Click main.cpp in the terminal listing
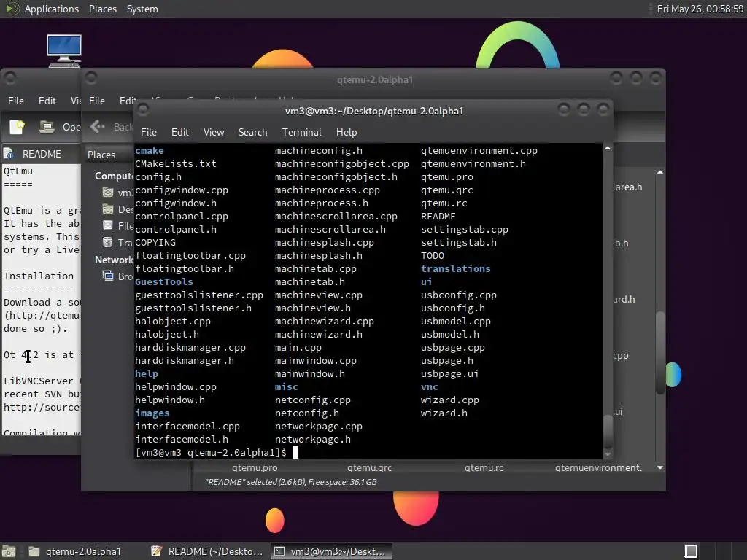The width and height of the screenshot is (747, 560). [x=298, y=348]
